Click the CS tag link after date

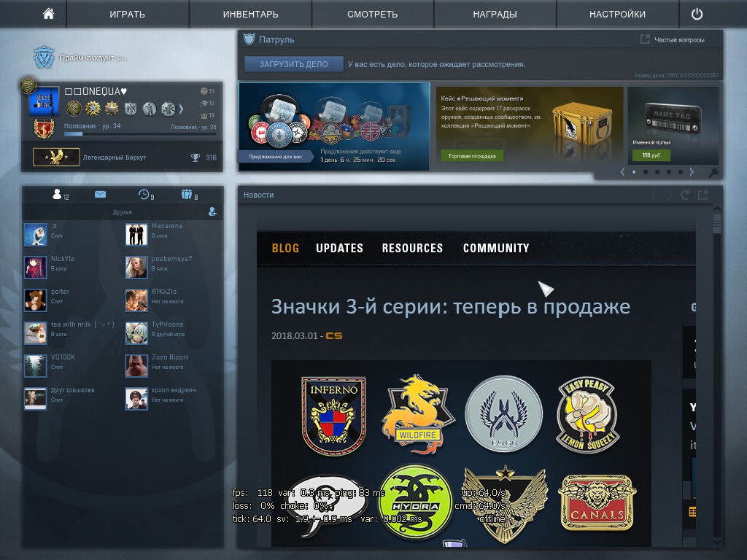[333, 335]
